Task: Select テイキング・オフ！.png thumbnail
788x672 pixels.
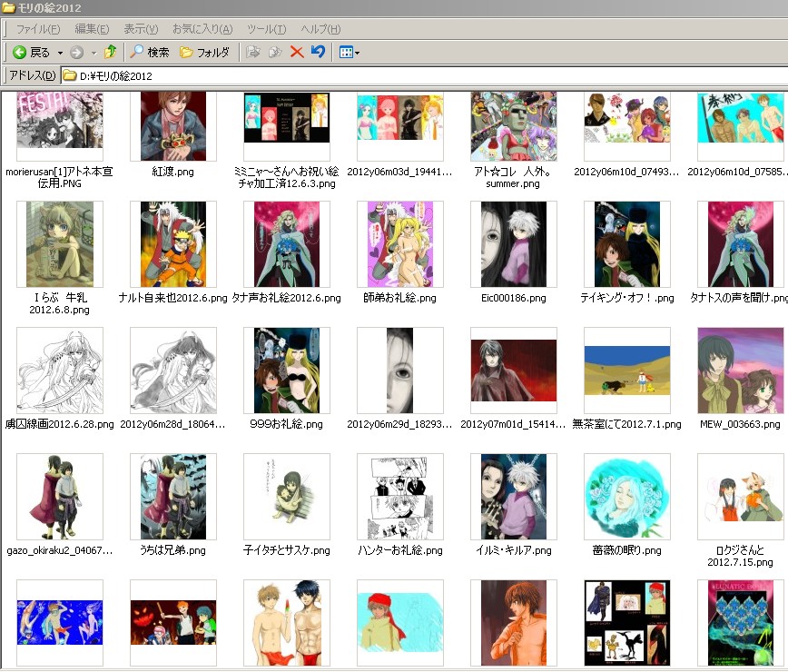Action: 627,244
